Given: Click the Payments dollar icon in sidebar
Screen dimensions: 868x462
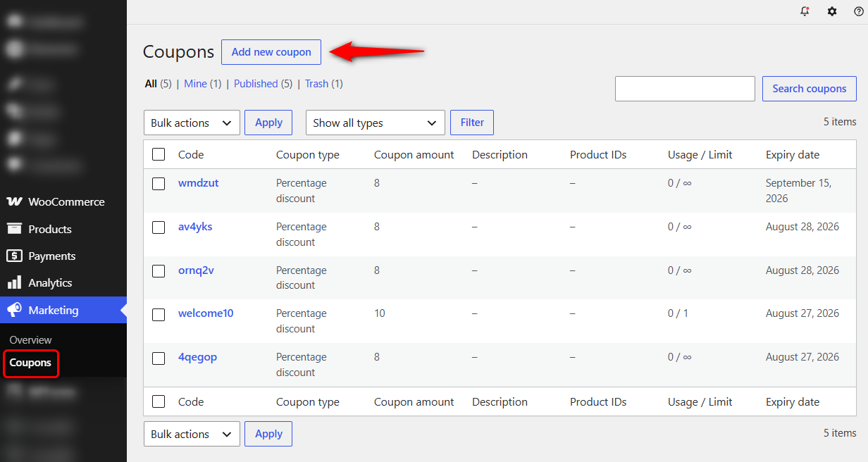Looking at the screenshot, I should coord(14,256).
